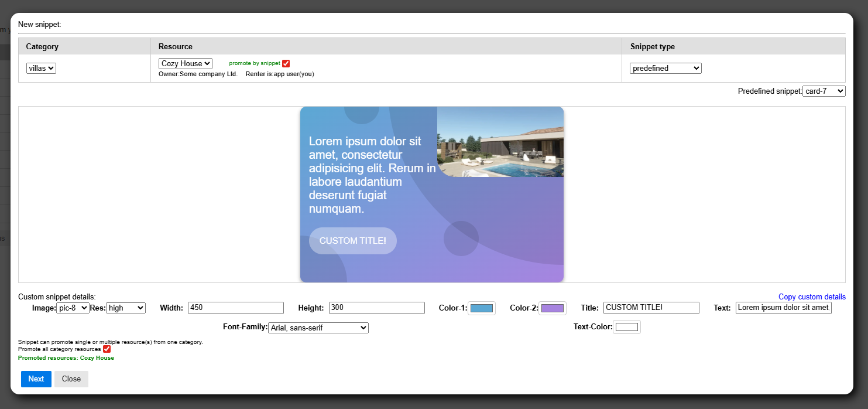
Task: Change the Res dropdown set to high
Action: [x=125, y=308]
